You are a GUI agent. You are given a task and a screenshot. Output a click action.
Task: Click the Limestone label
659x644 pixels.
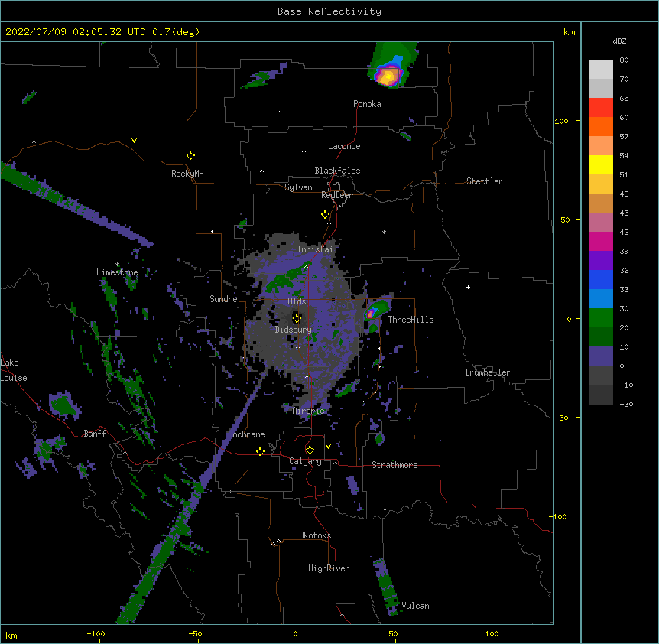pos(117,272)
